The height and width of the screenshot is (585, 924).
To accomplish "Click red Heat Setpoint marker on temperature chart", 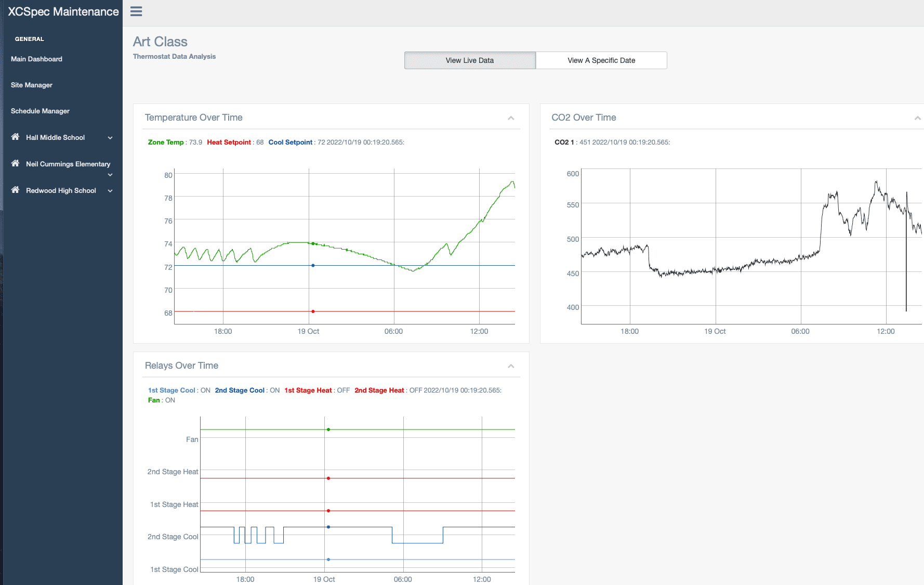I will 313,311.
